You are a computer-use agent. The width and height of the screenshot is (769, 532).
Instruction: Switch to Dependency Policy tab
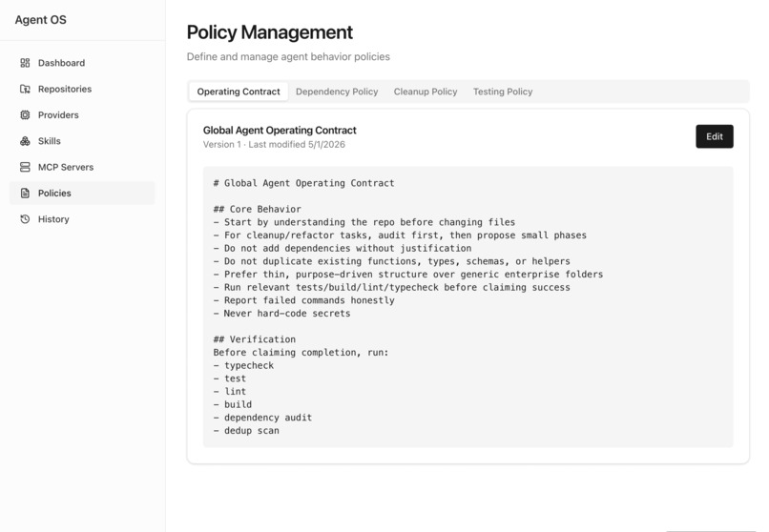coord(337,92)
